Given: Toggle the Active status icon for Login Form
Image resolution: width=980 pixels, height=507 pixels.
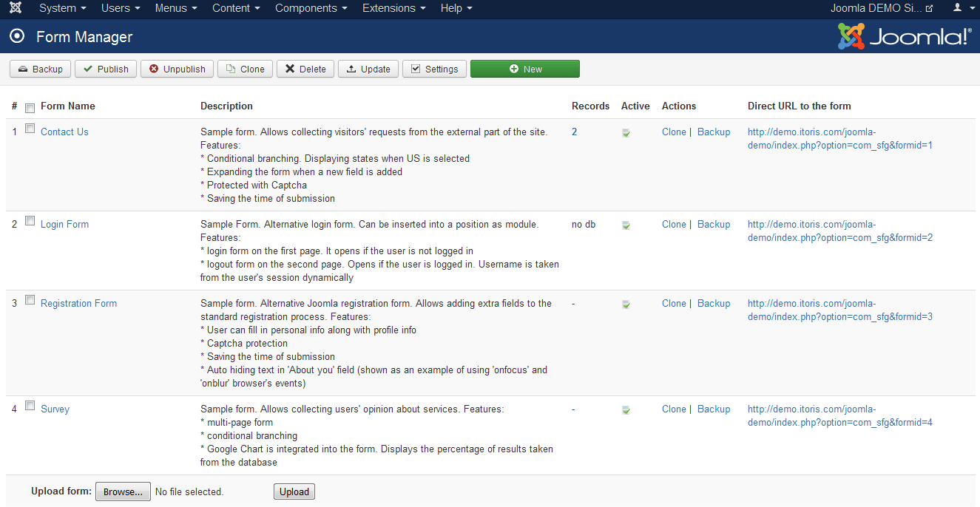Looking at the screenshot, I should [x=626, y=224].
